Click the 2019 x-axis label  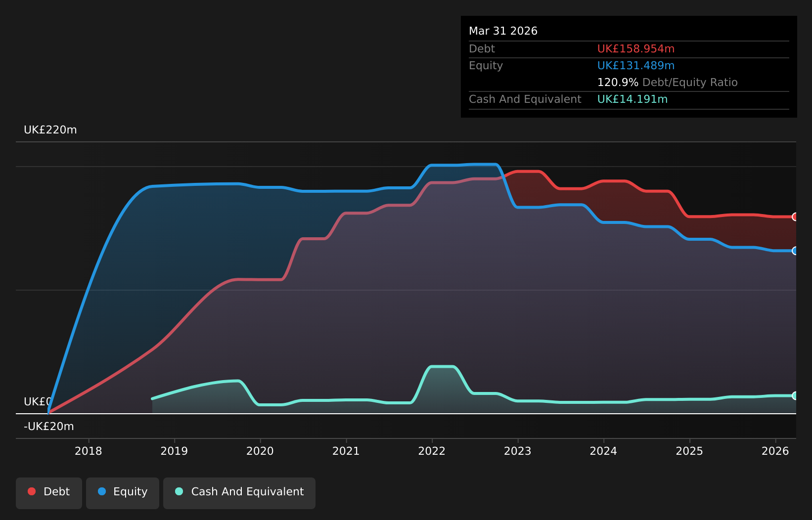pos(174,451)
